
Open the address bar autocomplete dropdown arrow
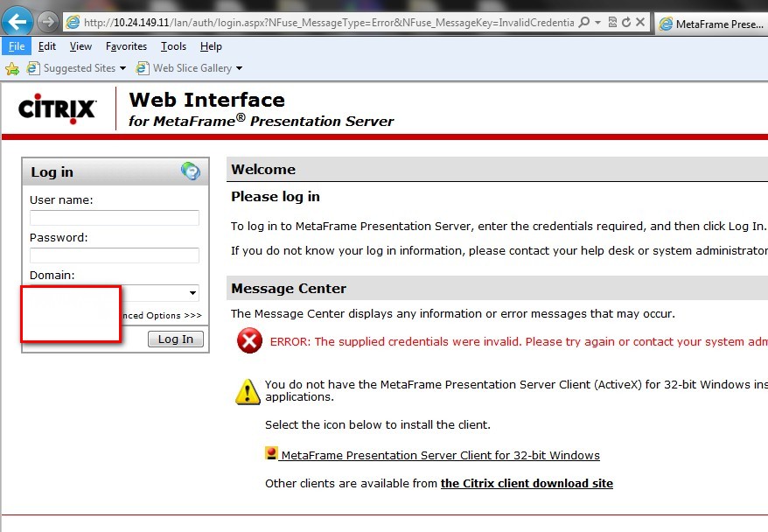click(597, 23)
